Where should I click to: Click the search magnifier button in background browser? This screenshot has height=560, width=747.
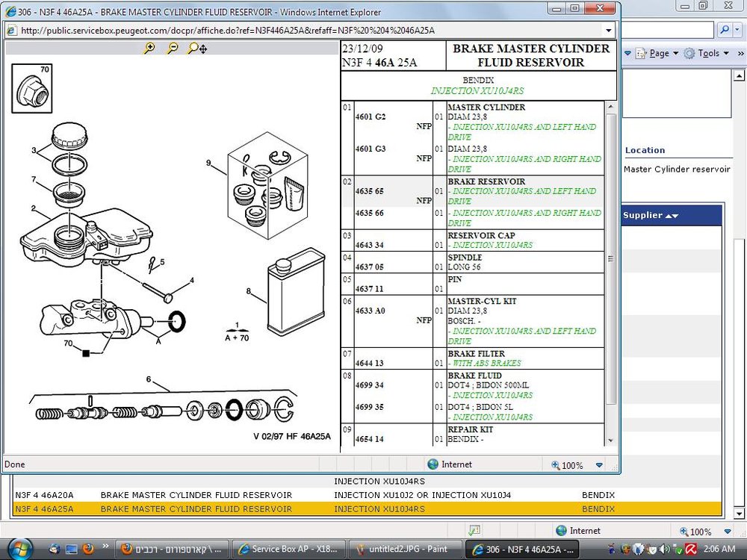725,30
